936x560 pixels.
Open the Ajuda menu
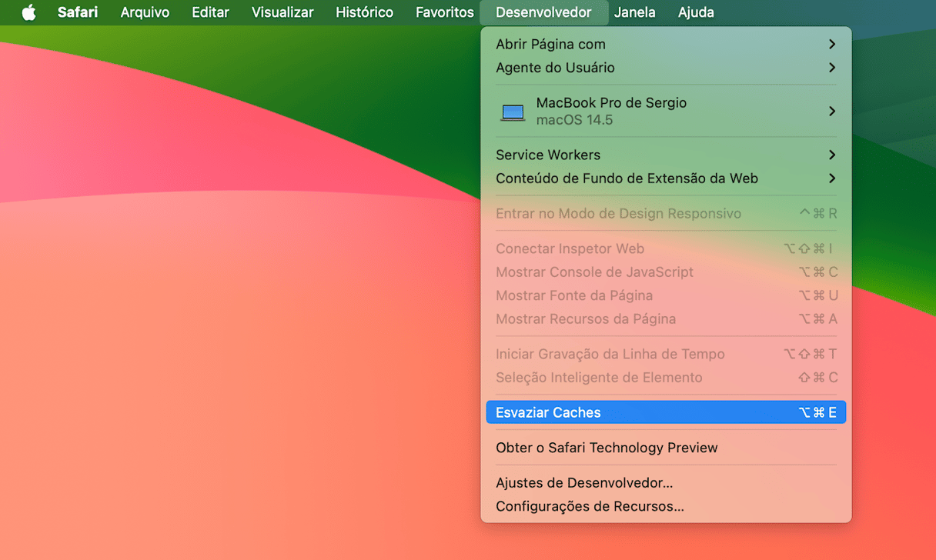tap(696, 12)
